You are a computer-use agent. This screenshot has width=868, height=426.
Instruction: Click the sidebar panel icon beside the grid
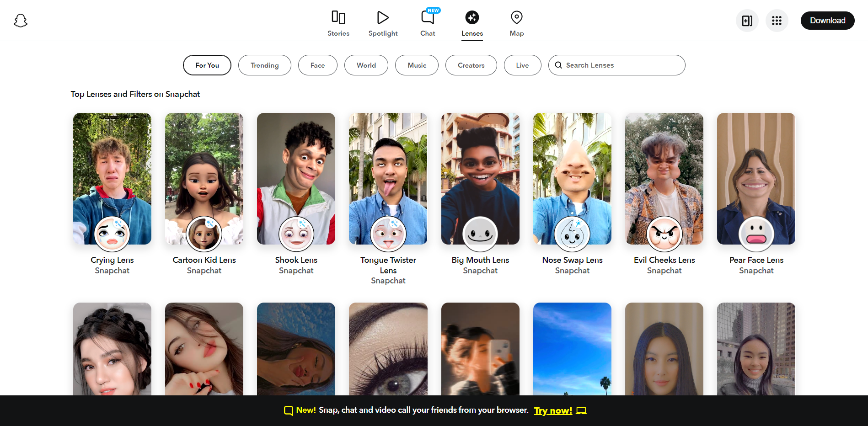coord(747,21)
